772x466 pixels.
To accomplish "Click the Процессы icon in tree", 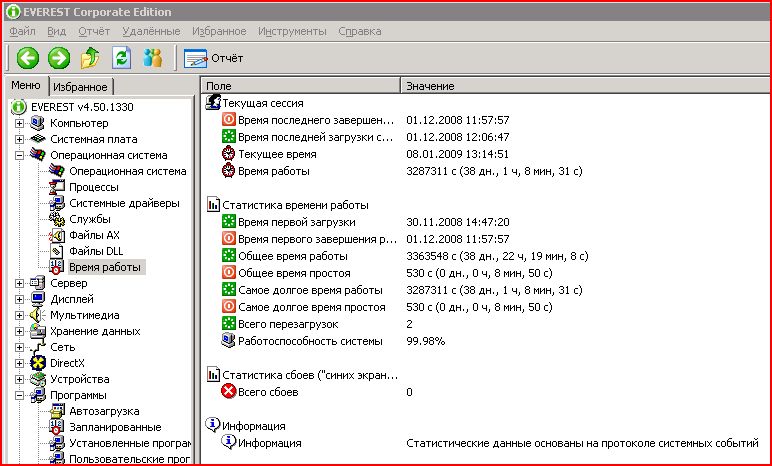I will (57, 187).
